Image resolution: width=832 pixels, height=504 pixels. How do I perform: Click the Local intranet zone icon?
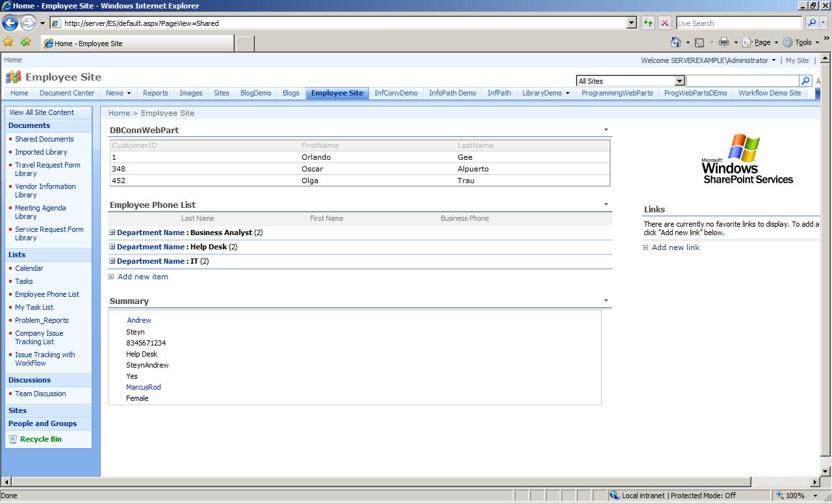[614, 496]
